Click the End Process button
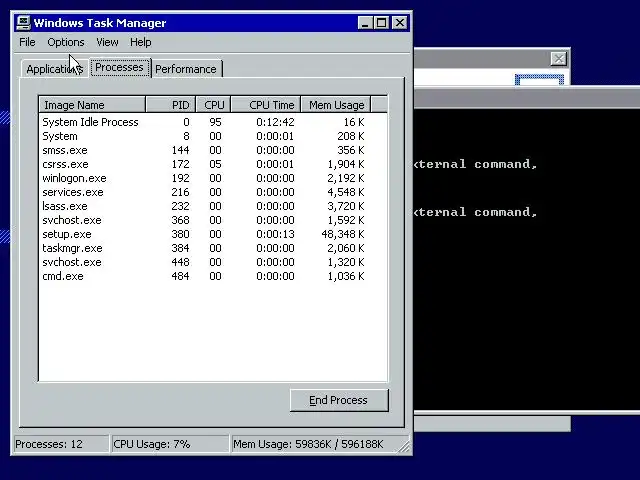Screen dimensions: 640x480 click(x=339, y=400)
